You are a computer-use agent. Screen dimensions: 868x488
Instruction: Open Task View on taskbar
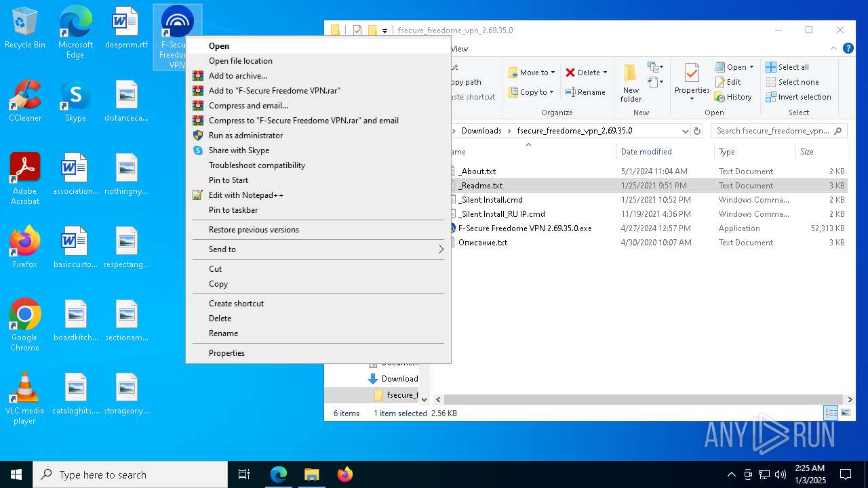pos(244,474)
